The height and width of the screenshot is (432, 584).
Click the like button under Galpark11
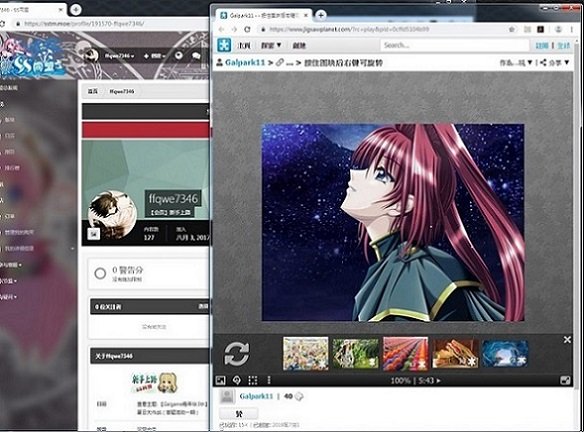pos(238,413)
